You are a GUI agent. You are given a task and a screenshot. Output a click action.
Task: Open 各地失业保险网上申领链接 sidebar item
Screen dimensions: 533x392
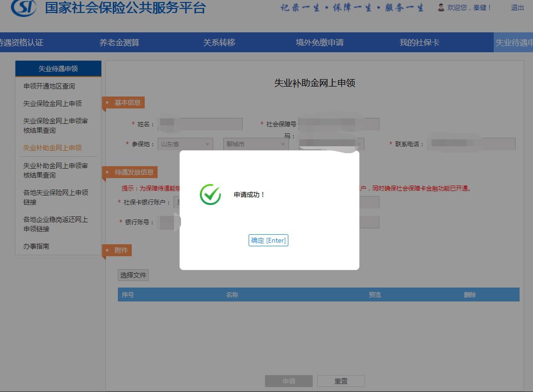pyautogui.click(x=55, y=197)
